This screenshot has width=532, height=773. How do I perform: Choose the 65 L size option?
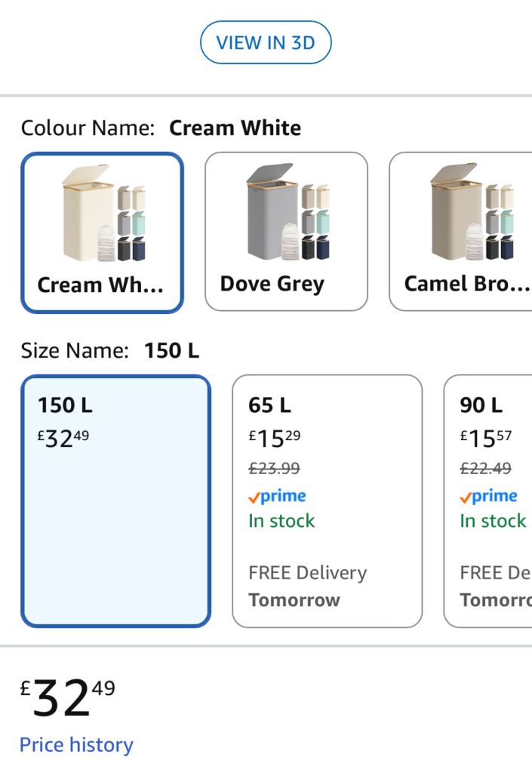[327, 500]
